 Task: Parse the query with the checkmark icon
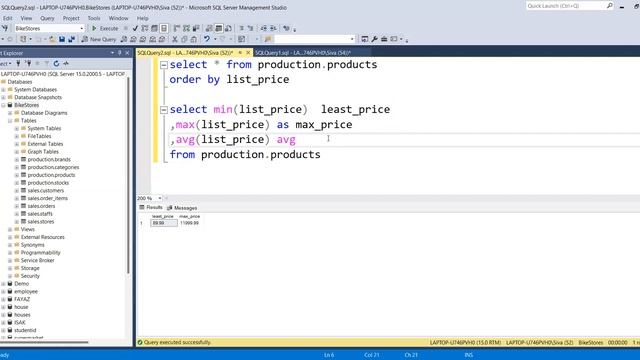tap(135, 29)
